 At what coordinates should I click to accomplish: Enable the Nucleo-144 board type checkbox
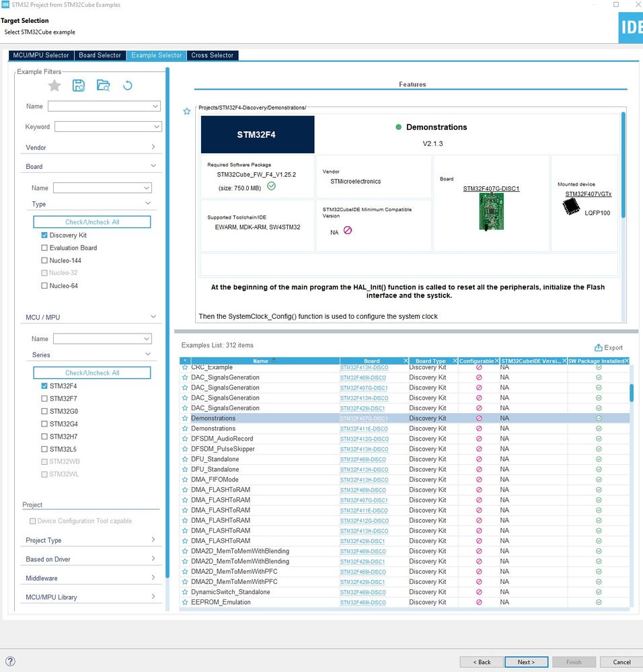click(44, 260)
